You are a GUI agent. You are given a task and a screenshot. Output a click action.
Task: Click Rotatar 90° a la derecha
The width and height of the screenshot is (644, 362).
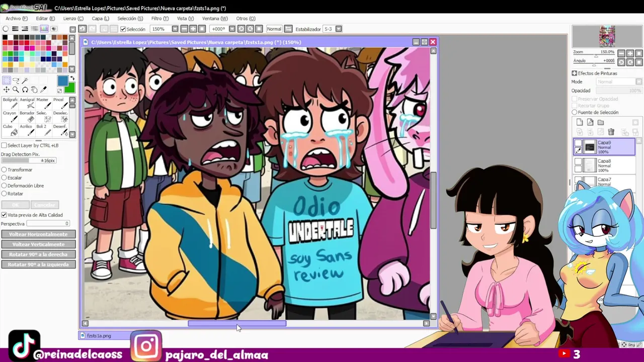[x=38, y=254]
